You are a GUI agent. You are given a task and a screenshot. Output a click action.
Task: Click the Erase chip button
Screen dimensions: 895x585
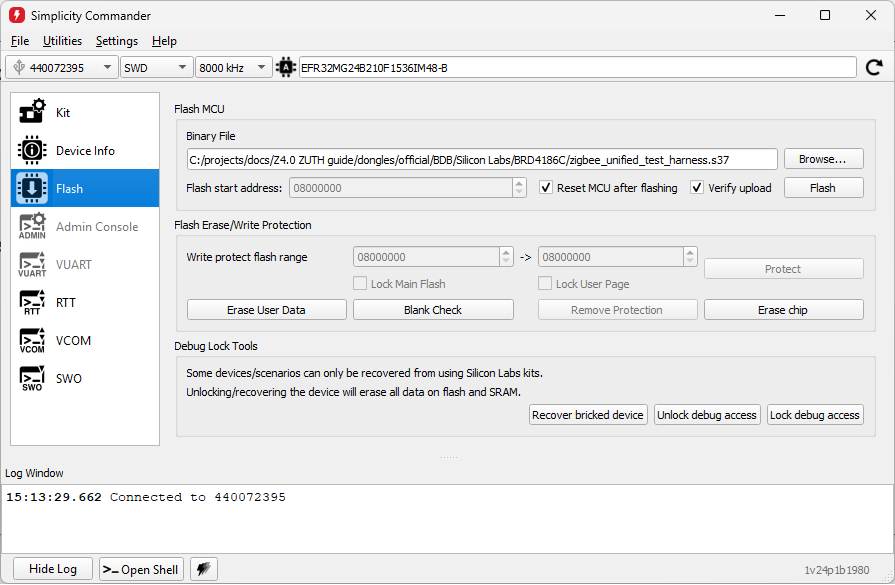783,310
